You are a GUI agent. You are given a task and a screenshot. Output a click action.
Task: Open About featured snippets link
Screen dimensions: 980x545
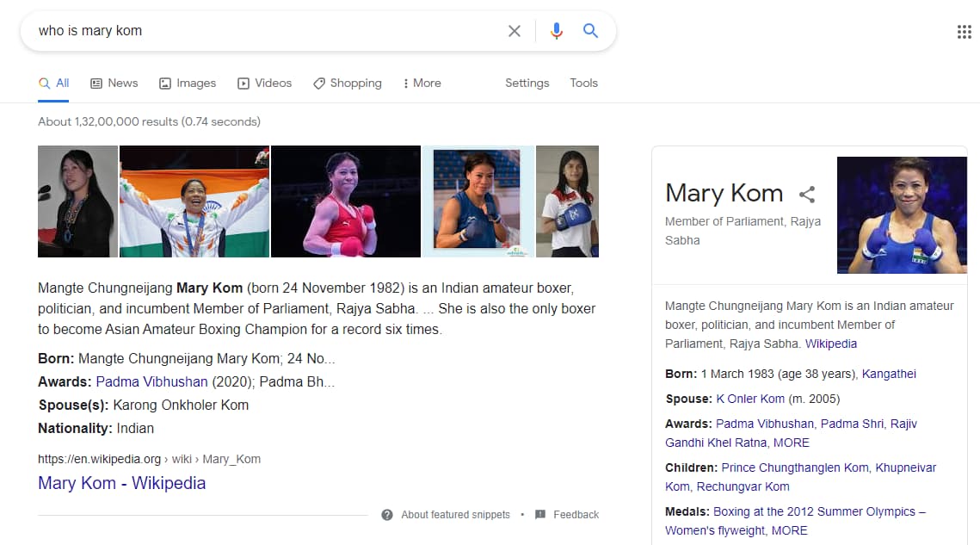click(x=456, y=514)
